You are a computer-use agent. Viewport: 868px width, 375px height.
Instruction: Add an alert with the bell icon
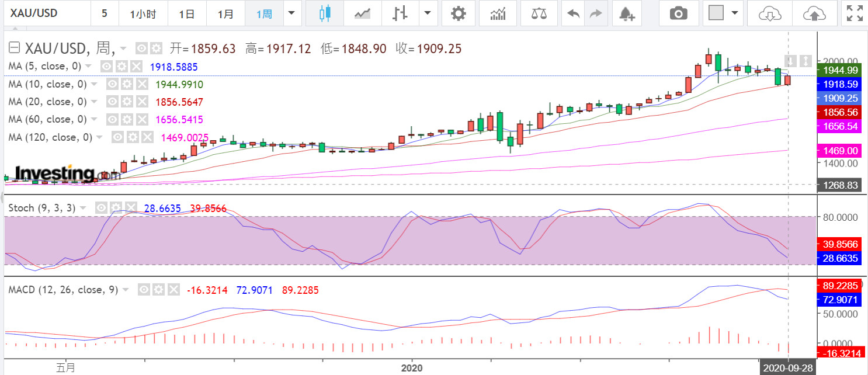click(x=626, y=13)
